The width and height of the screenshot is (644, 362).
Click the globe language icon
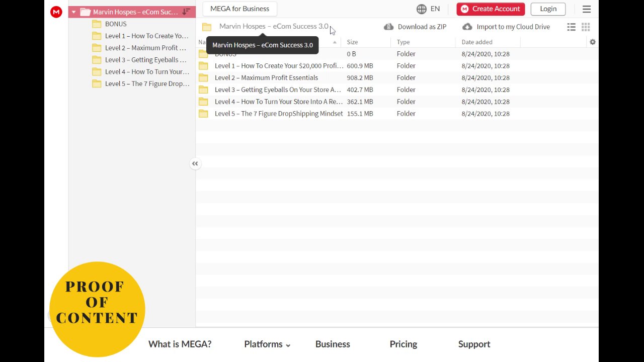pos(422,9)
